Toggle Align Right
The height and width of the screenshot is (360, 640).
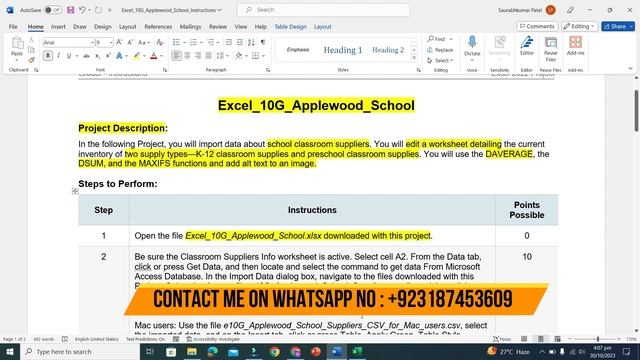(198, 56)
